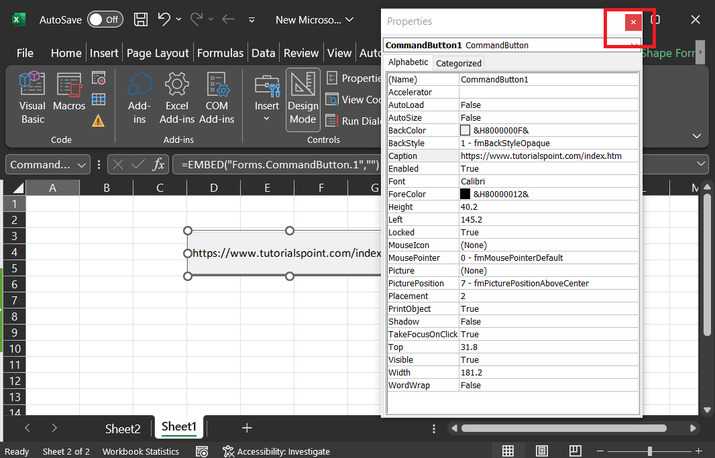Viewport: 715px width, 458px height.
Task: Click Accessibility: Investigate in status bar
Action: pyautogui.click(x=276, y=451)
